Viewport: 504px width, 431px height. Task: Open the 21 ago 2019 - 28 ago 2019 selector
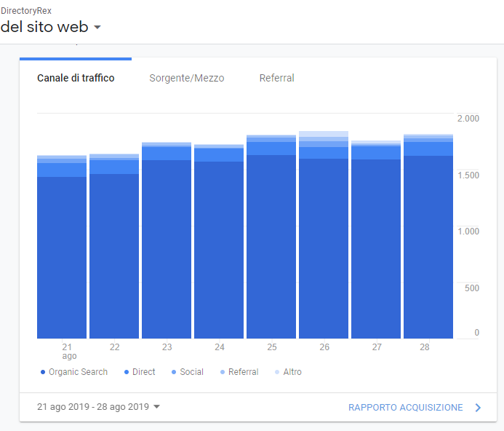pos(98,407)
